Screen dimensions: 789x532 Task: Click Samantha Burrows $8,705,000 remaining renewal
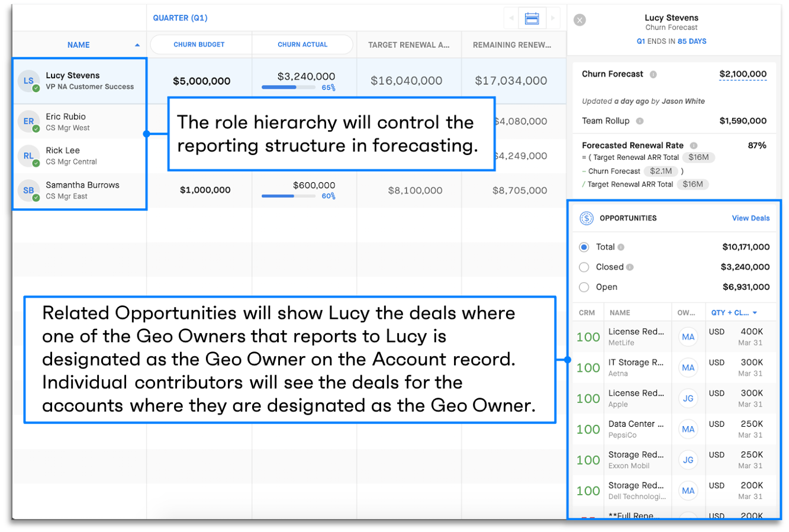pyautogui.click(x=520, y=191)
